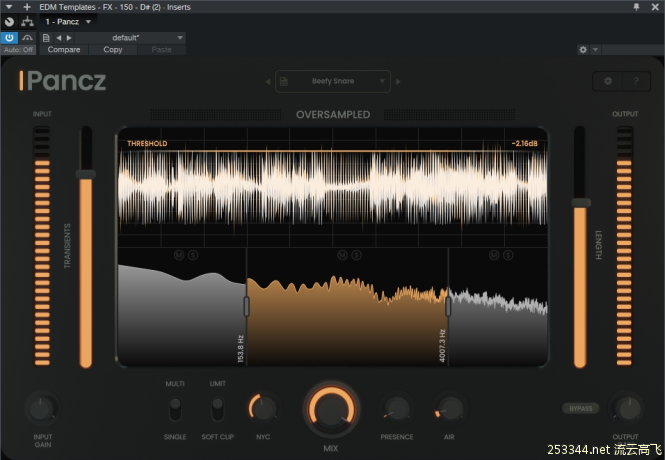Toggle the plugin power/activate button
The width and height of the screenshot is (665, 460).
coord(9,38)
